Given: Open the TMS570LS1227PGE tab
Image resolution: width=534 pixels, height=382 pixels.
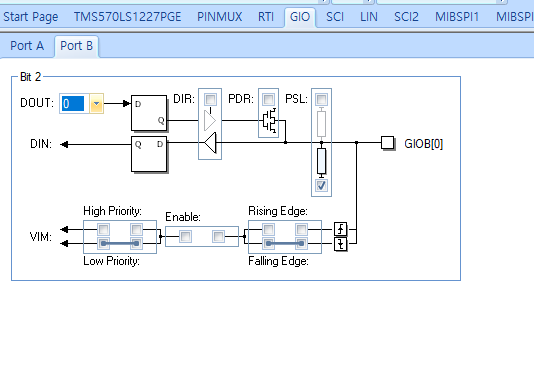Looking at the screenshot, I should (x=128, y=17).
